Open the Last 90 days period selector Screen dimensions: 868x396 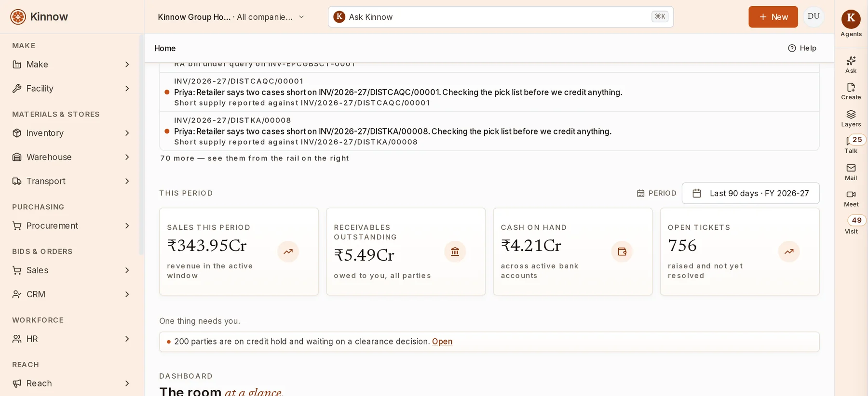[x=750, y=193]
